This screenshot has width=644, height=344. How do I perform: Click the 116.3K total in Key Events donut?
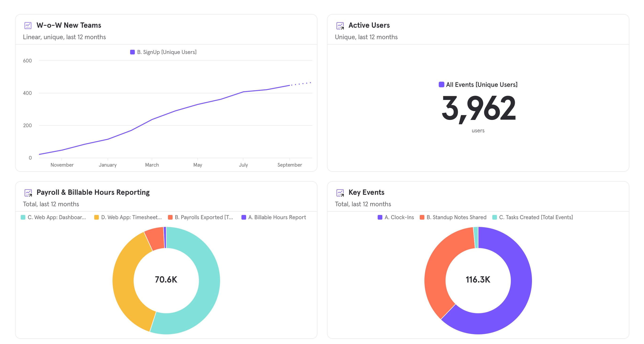pos(478,279)
